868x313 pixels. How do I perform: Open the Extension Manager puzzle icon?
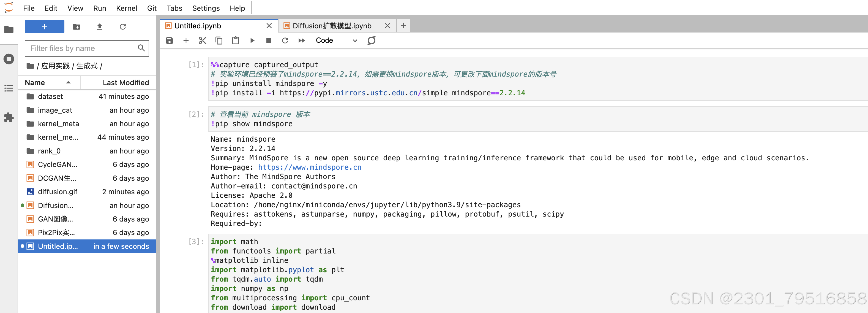9,117
